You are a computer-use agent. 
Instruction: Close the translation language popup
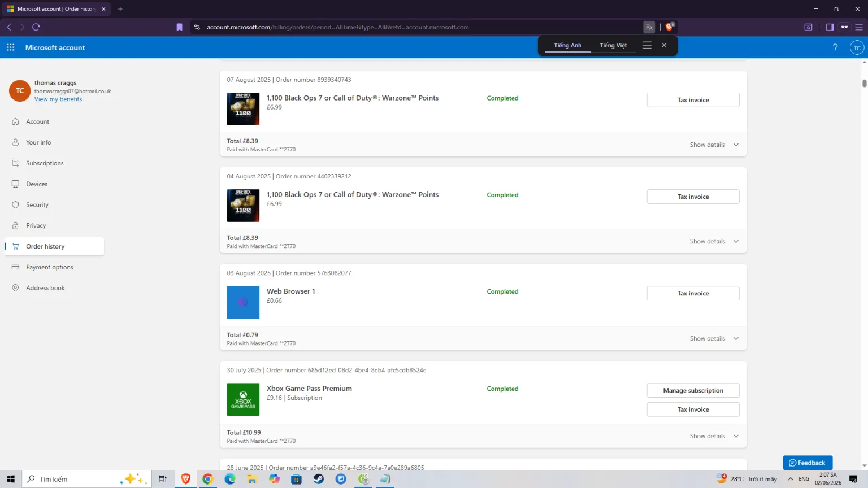point(664,45)
